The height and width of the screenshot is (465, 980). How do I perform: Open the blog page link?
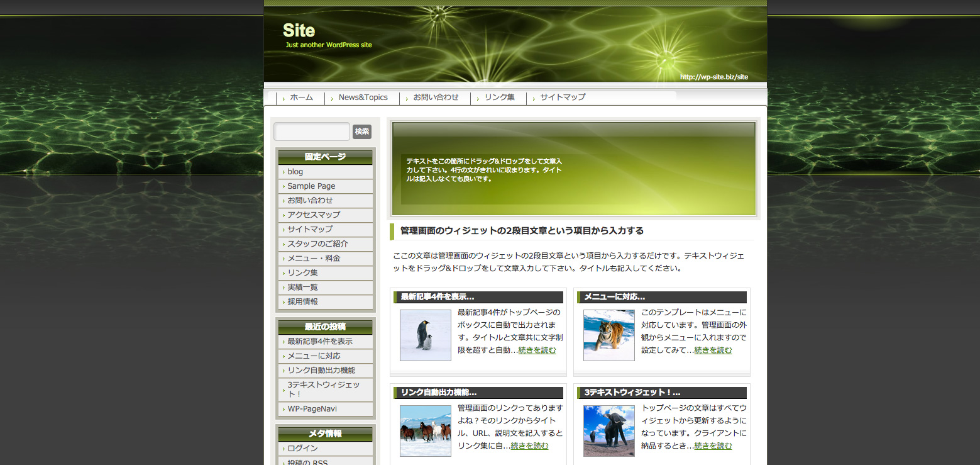click(x=326, y=172)
